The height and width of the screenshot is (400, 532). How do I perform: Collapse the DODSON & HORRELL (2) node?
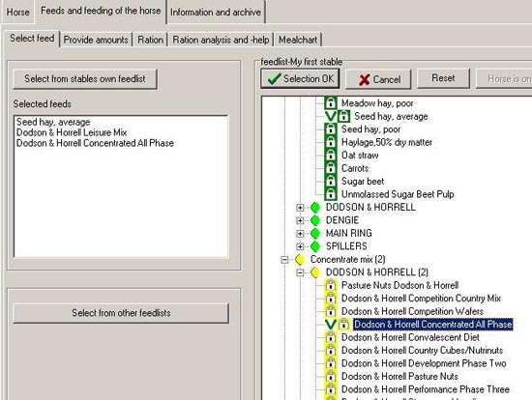[300, 272]
